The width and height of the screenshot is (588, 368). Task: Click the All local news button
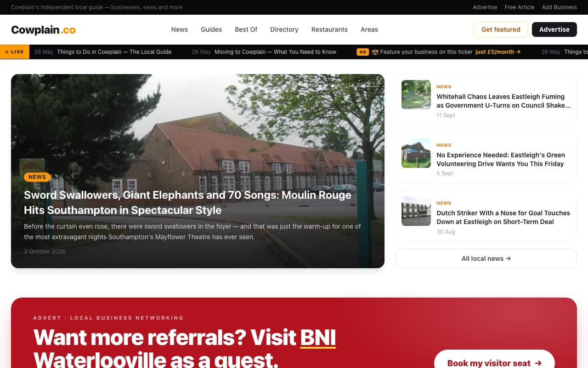tap(486, 259)
